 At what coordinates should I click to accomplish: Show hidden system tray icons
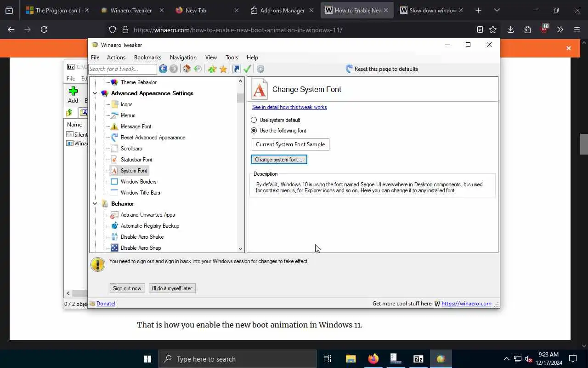click(x=507, y=359)
